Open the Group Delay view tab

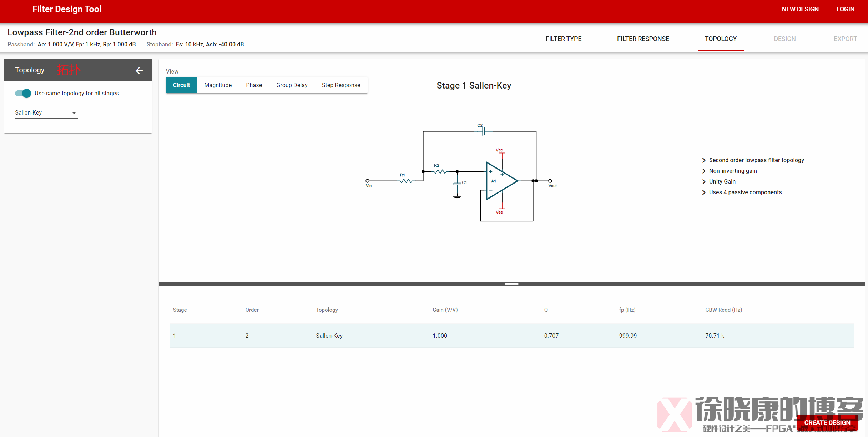(292, 85)
